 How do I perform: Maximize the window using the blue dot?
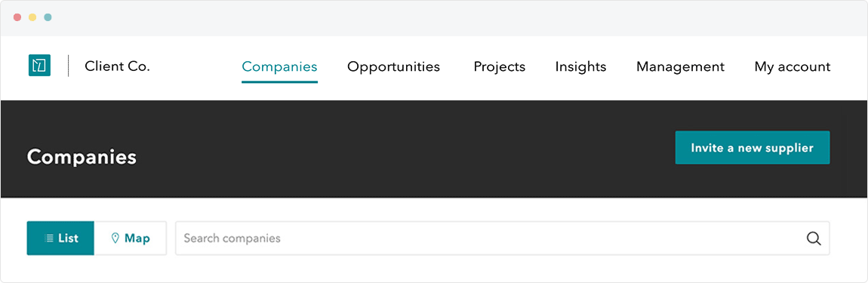[48, 17]
